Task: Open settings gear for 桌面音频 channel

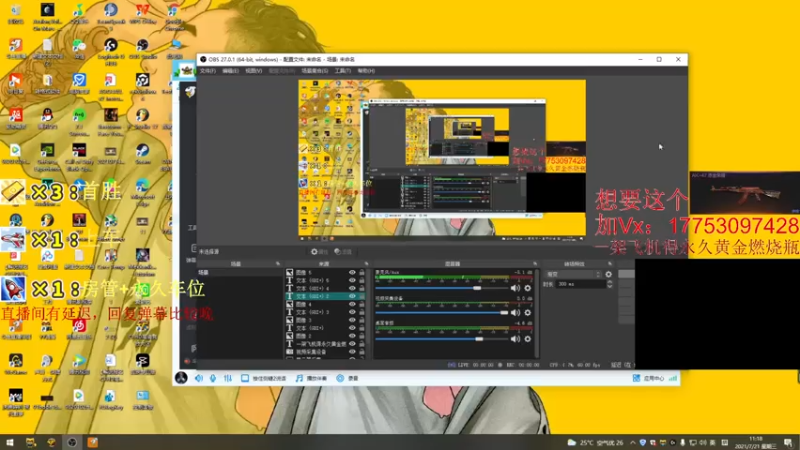Action: [x=528, y=339]
